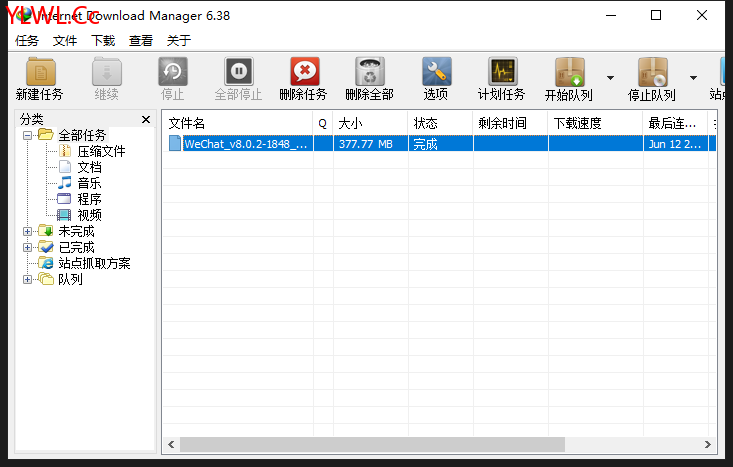The height and width of the screenshot is (467, 733).
Task: Open the 任务 menu
Action: [27, 41]
